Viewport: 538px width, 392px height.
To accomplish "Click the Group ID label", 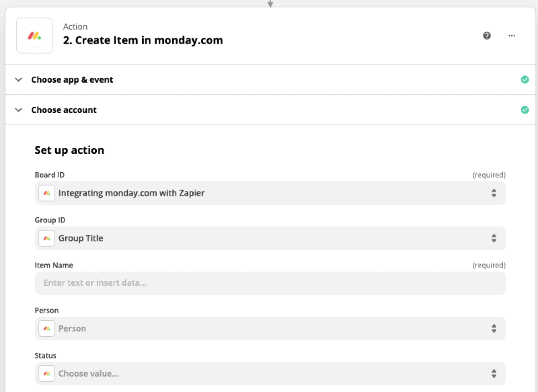I will click(x=50, y=220).
